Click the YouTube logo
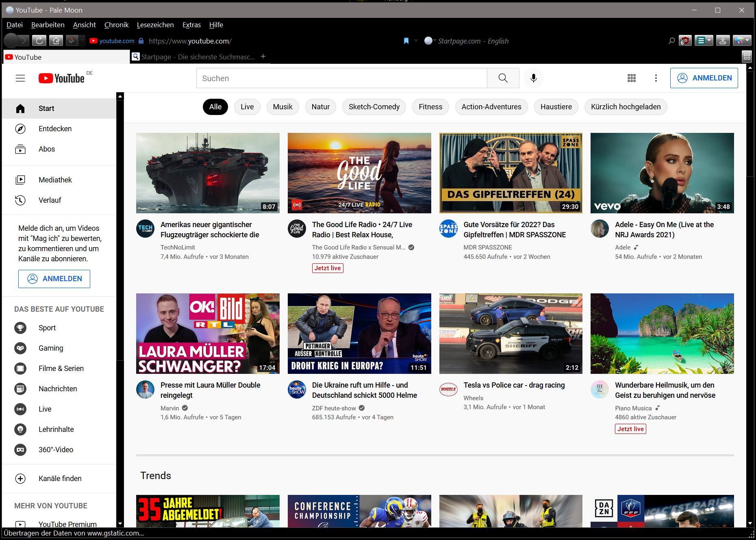This screenshot has height=540, width=756. [62, 78]
